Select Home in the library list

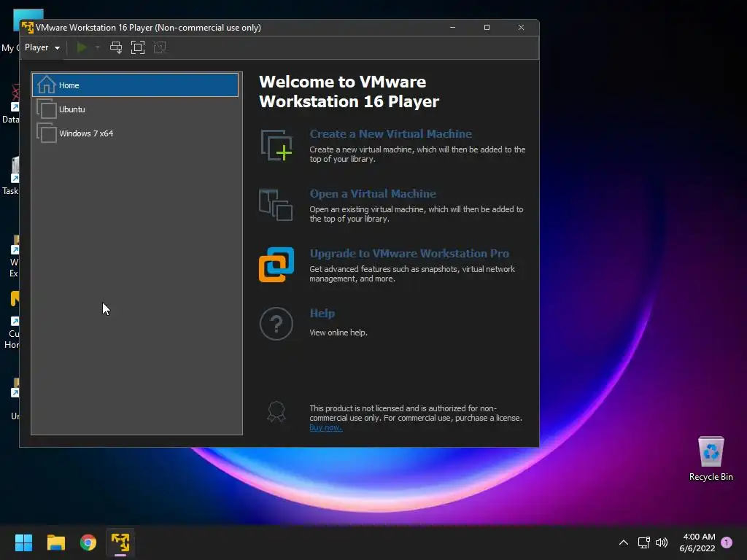tap(135, 85)
